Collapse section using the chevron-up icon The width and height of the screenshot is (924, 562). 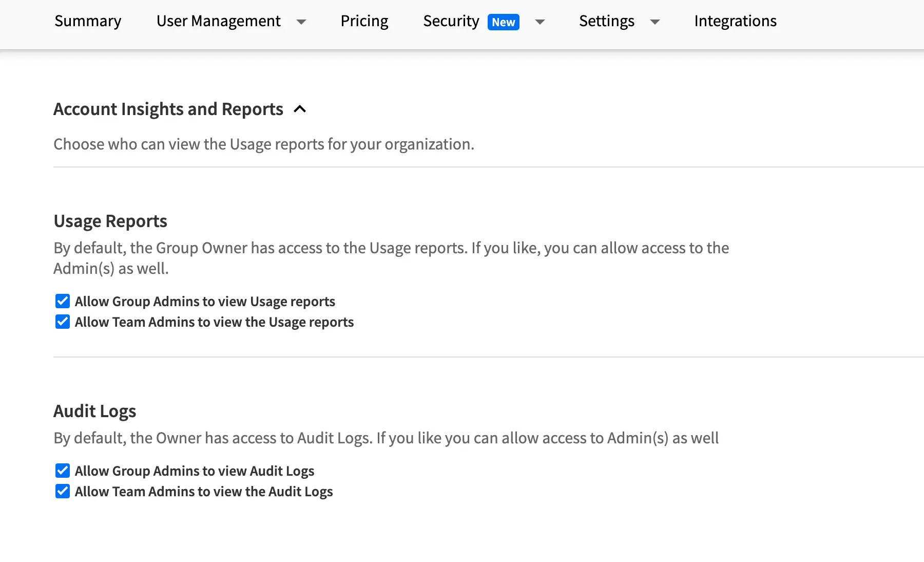point(300,109)
